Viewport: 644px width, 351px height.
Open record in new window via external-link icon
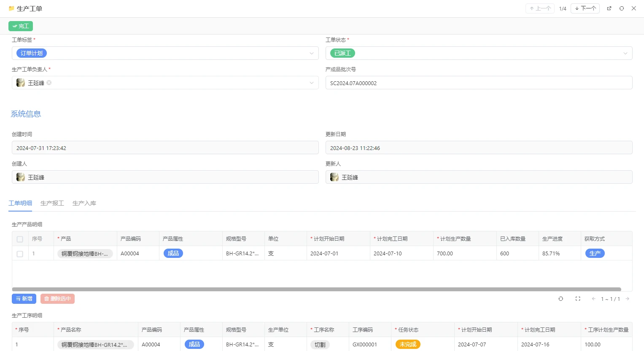tap(609, 8)
